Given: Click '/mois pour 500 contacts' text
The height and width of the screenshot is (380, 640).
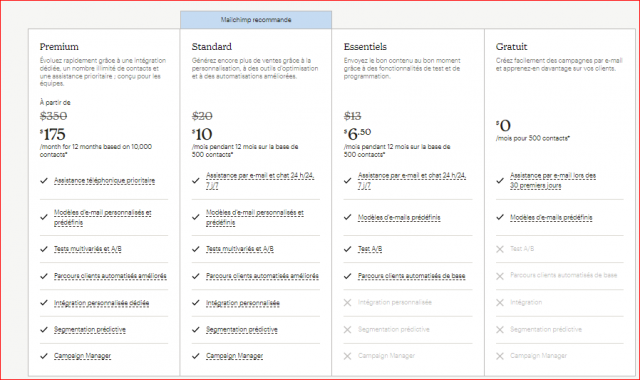Looking at the screenshot, I should pyautogui.click(x=533, y=138).
